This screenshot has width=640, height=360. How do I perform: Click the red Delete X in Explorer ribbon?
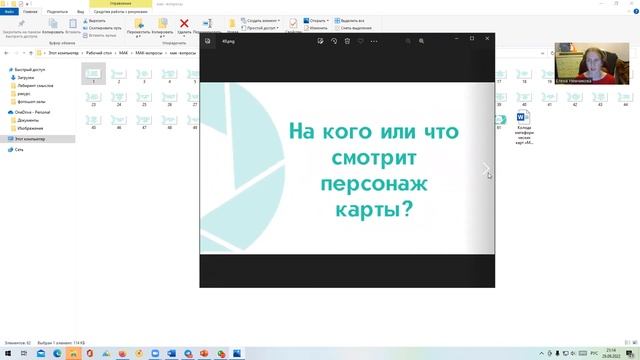[x=184, y=24]
